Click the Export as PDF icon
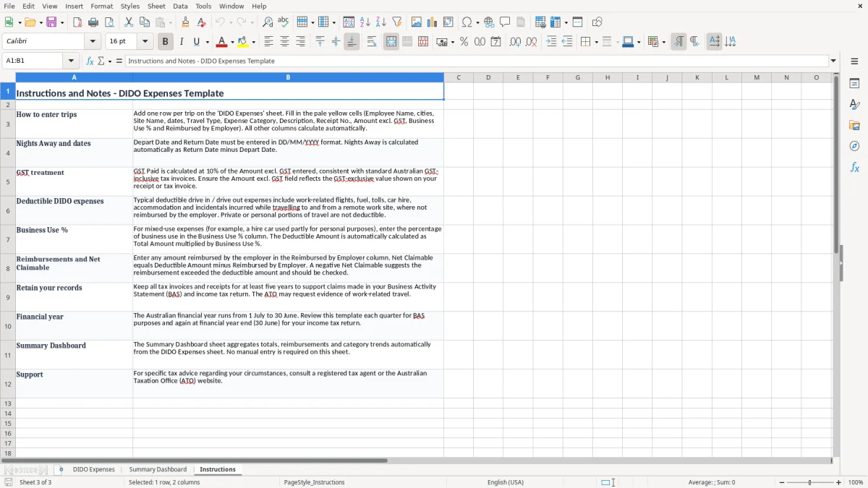Viewport: 868px width, 488px height. [x=77, y=22]
